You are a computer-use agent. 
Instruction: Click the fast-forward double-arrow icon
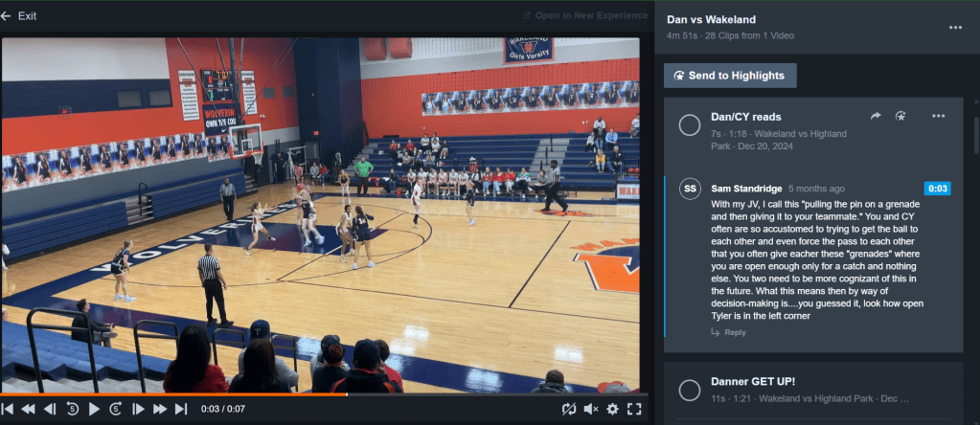pyautogui.click(x=159, y=409)
